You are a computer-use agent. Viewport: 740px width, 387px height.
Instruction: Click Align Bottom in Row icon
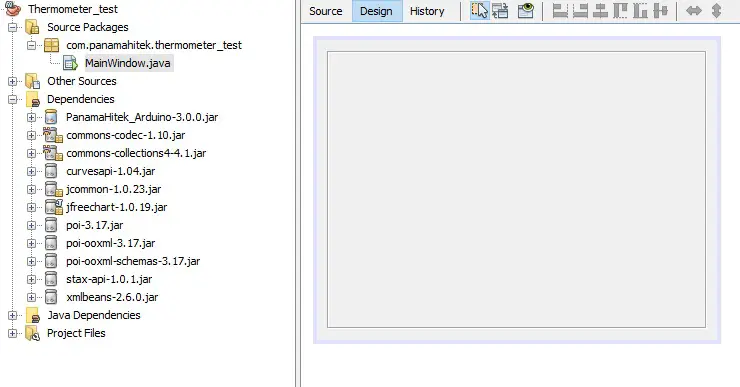(640, 10)
